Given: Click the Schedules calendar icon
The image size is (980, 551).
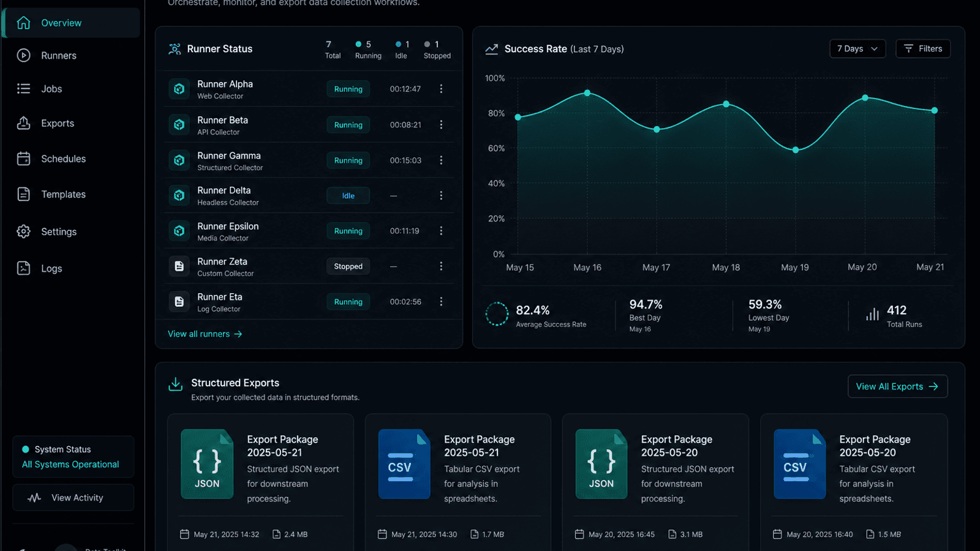Looking at the screenshot, I should [x=23, y=159].
